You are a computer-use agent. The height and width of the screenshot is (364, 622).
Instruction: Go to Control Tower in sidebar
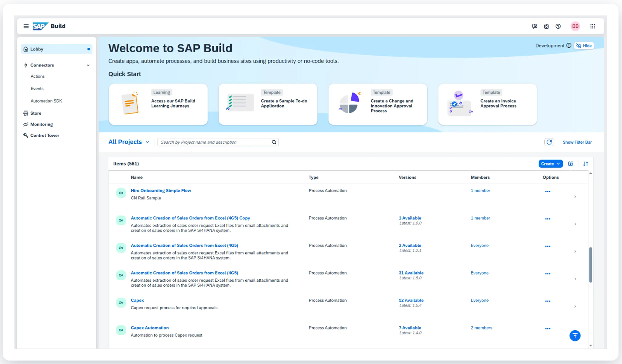pos(44,136)
